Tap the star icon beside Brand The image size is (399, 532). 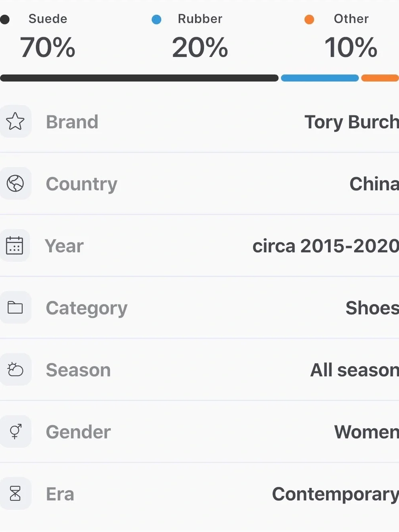(x=15, y=121)
